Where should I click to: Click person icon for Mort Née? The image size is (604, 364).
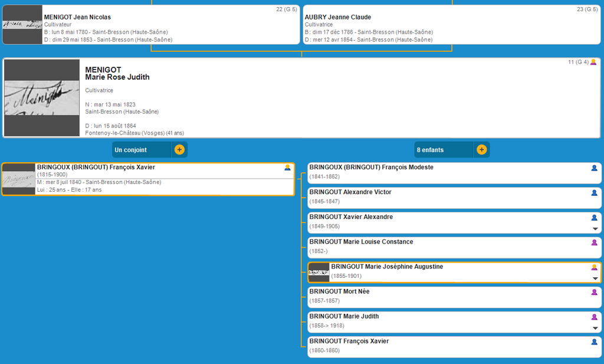tap(595, 292)
